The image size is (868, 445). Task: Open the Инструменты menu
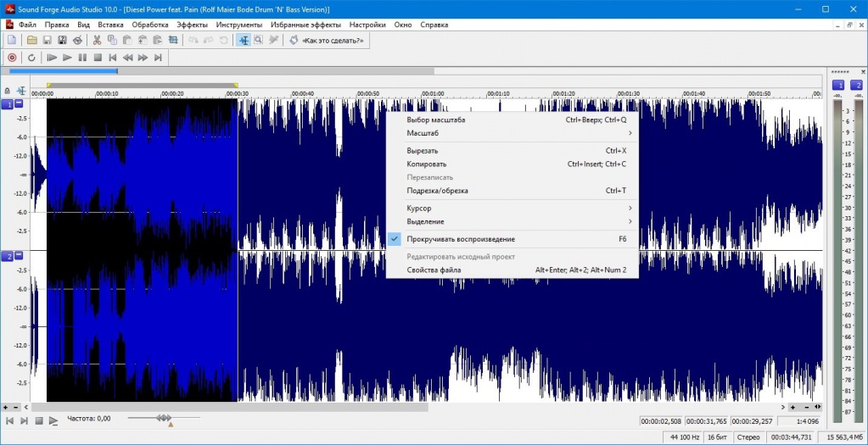(239, 25)
